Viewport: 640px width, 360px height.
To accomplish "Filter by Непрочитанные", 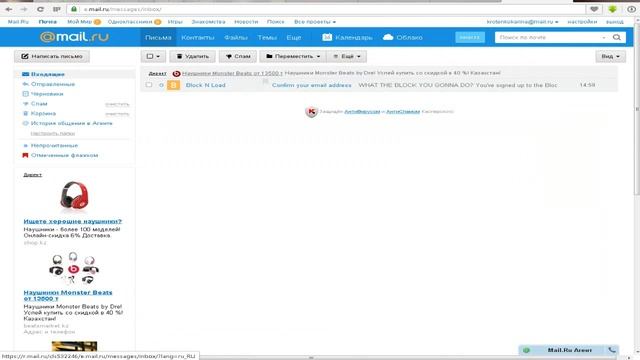I will pyautogui.click(x=54, y=145).
